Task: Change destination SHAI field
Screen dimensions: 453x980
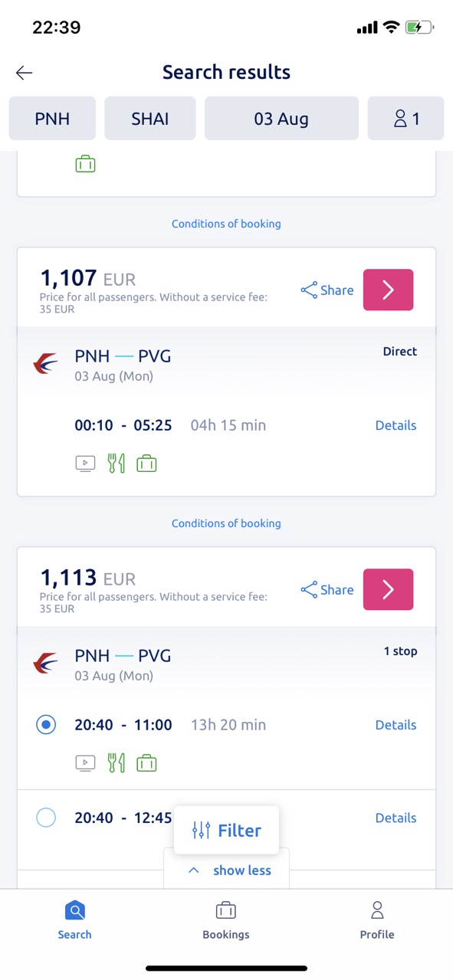Action: pyautogui.click(x=150, y=119)
